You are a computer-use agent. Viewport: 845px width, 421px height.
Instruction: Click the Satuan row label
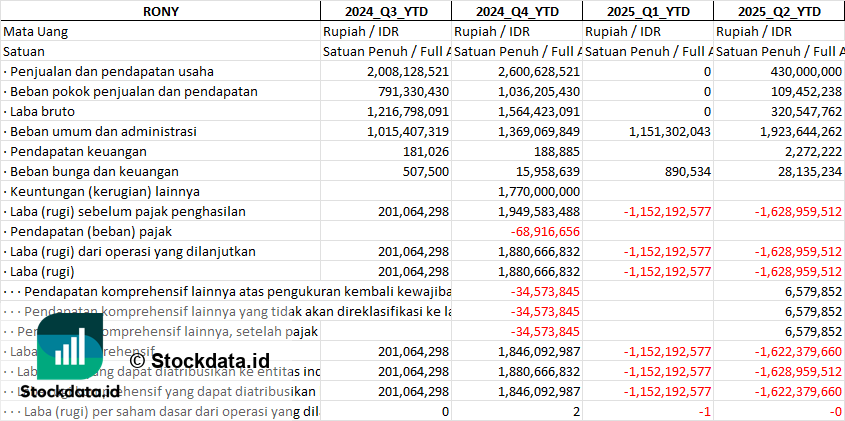(24, 52)
